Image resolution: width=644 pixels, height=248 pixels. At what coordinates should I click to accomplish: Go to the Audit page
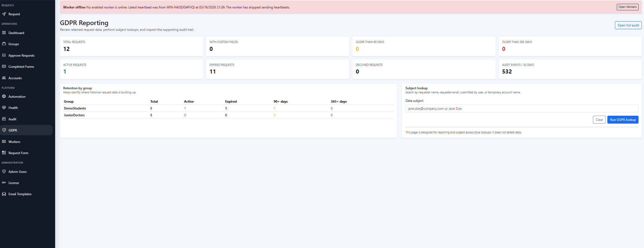coord(12,119)
